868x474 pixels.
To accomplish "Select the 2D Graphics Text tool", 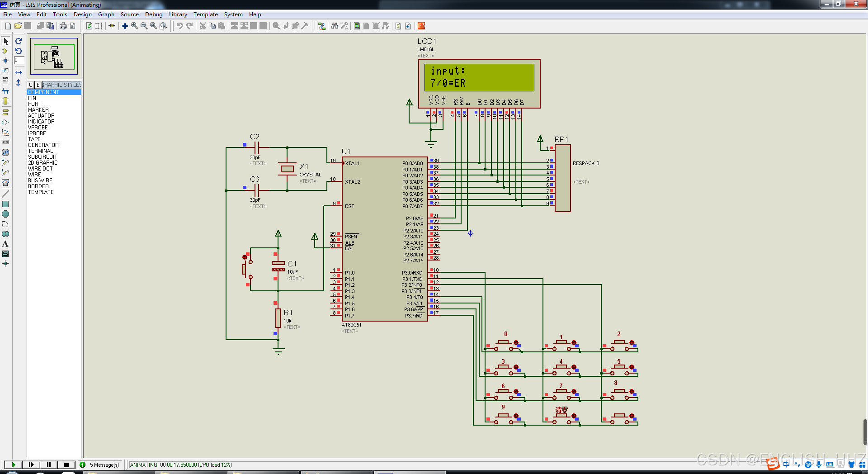I will 5,244.
